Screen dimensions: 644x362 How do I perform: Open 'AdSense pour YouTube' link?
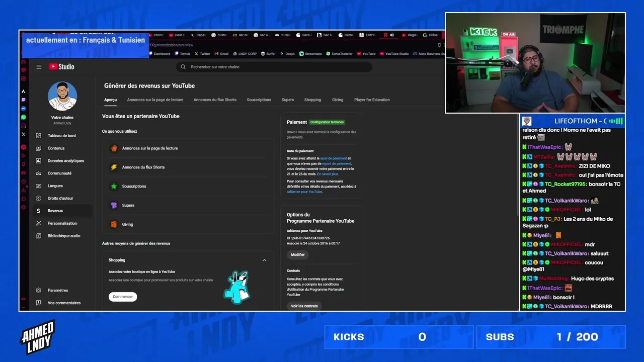point(304,192)
